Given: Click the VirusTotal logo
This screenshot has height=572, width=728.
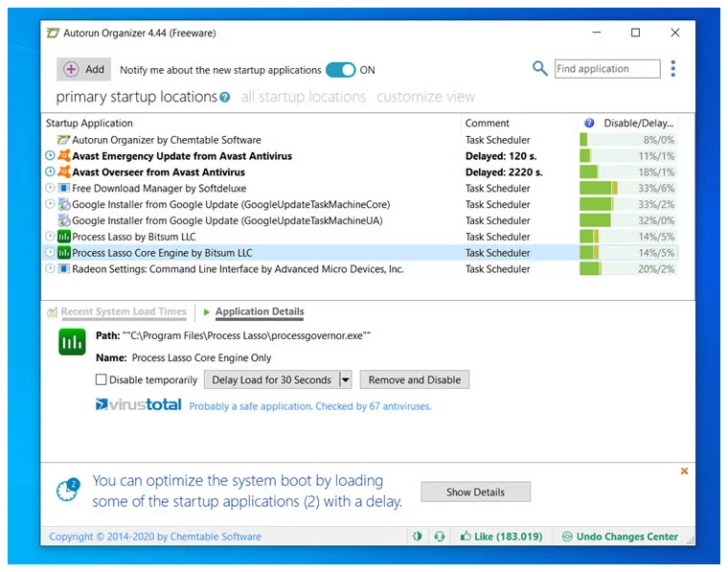Looking at the screenshot, I should (x=138, y=405).
